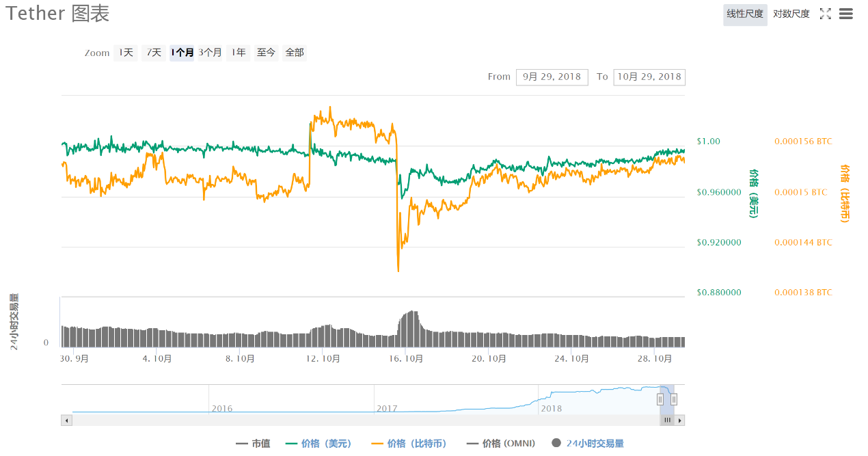
Task: Toggle 24小时交易量 series in legend
Action: coord(588,444)
